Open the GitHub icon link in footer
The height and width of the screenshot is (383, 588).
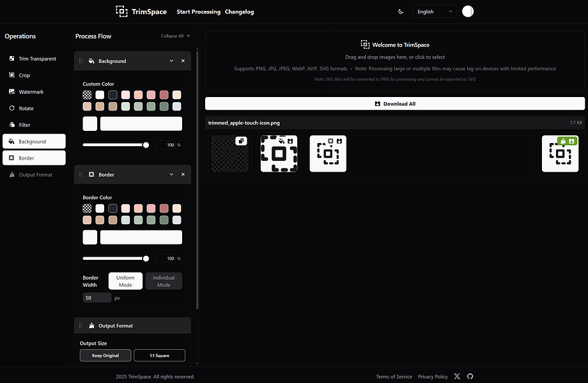pyautogui.click(x=470, y=376)
